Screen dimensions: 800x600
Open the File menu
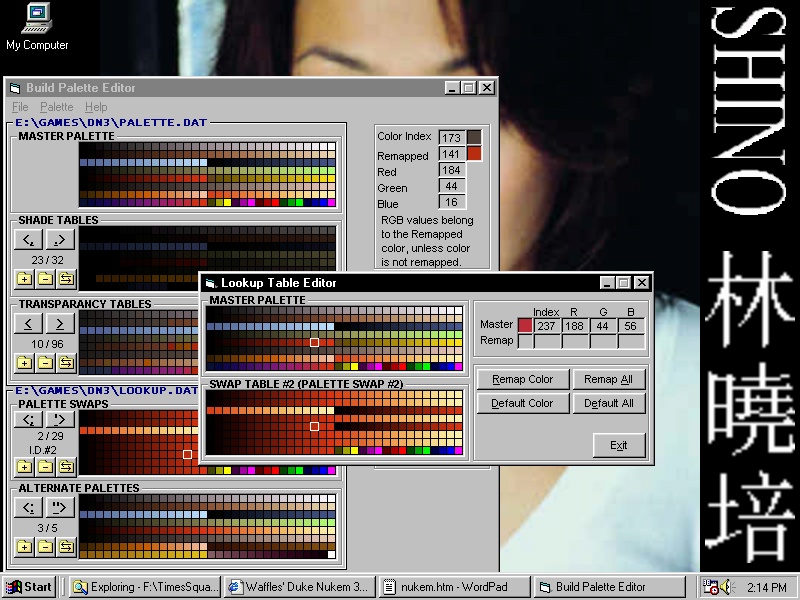coord(20,107)
